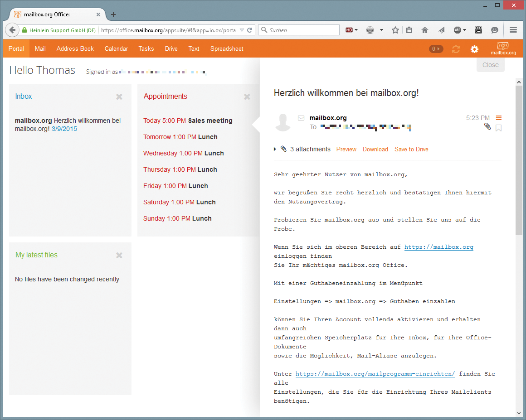Switch to the Calendar app tab
This screenshot has height=420, width=526.
116,48
